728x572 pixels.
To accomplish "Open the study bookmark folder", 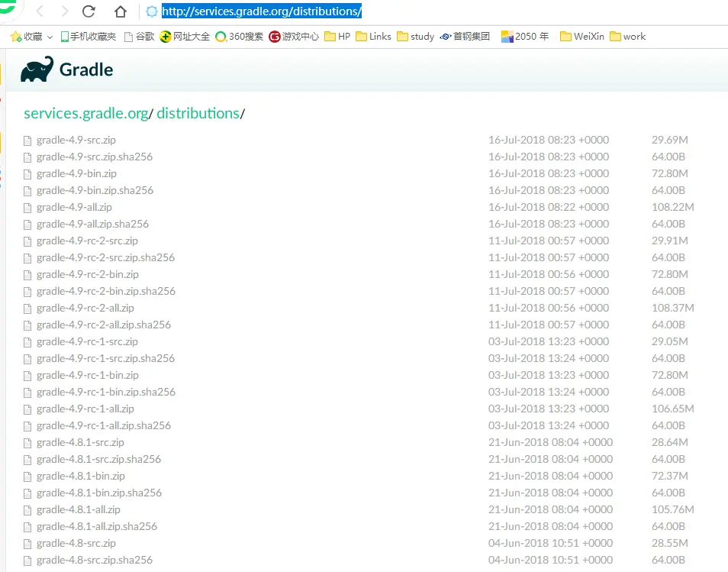I will pyautogui.click(x=416, y=36).
